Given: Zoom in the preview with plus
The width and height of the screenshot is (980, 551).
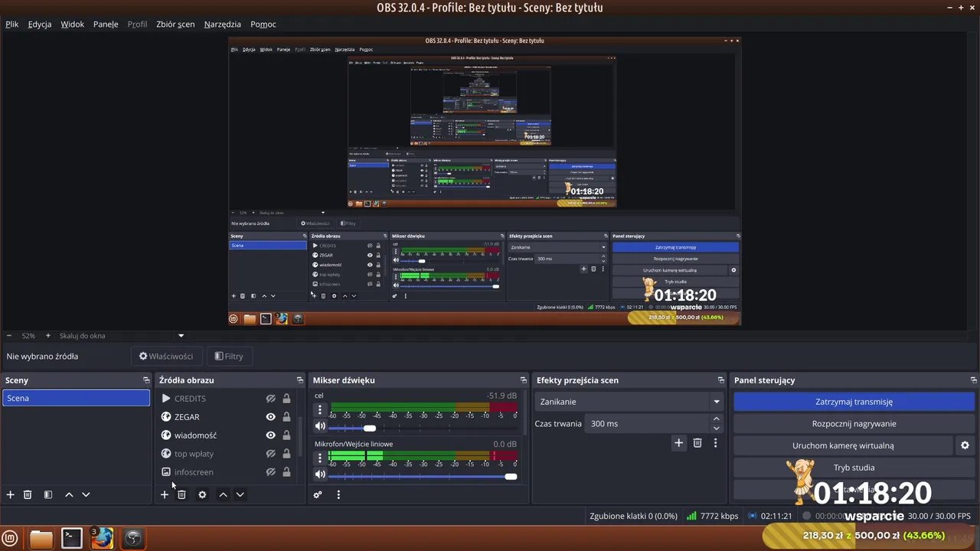Looking at the screenshot, I should tap(47, 336).
